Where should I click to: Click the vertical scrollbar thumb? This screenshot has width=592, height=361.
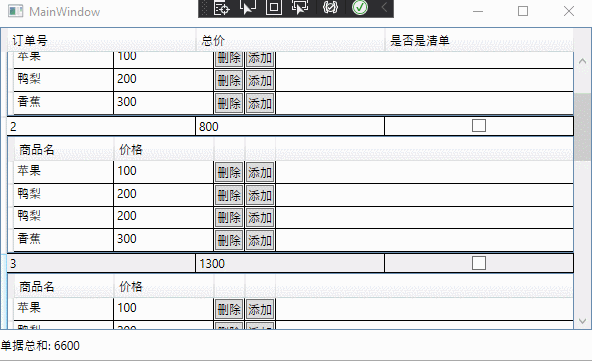pyautogui.click(x=582, y=127)
